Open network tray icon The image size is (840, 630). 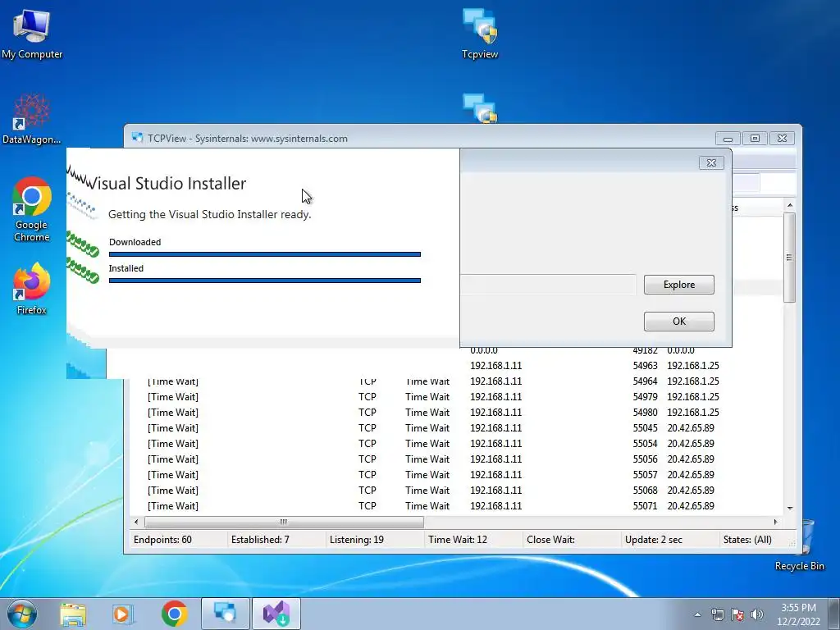tap(717, 614)
